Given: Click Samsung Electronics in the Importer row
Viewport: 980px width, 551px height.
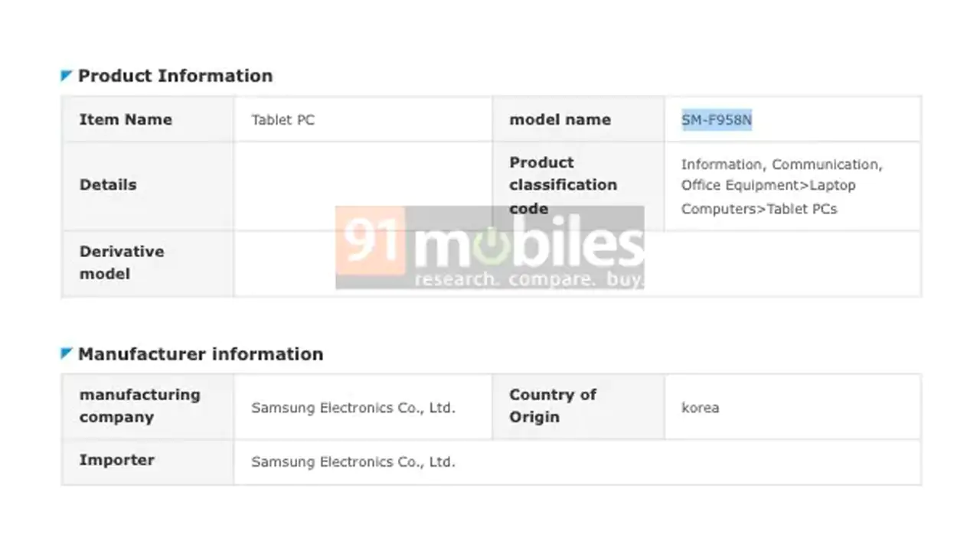Looking at the screenshot, I should click(x=353, y=461).
